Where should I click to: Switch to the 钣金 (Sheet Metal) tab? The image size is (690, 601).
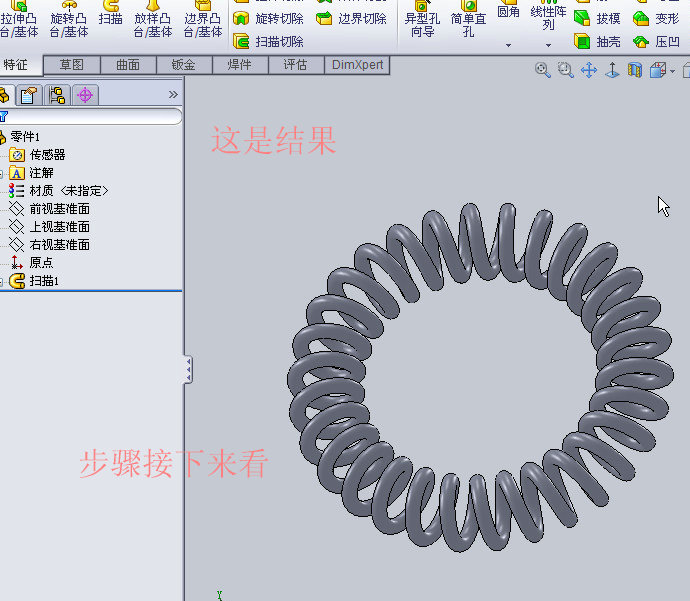click(x=184, y=65)
